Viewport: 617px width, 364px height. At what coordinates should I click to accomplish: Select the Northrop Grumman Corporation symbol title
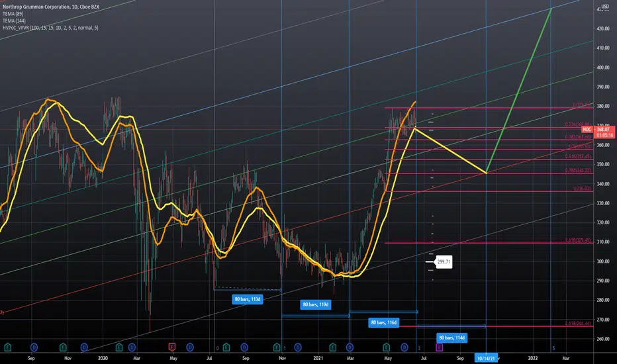(x=51, y=7)
